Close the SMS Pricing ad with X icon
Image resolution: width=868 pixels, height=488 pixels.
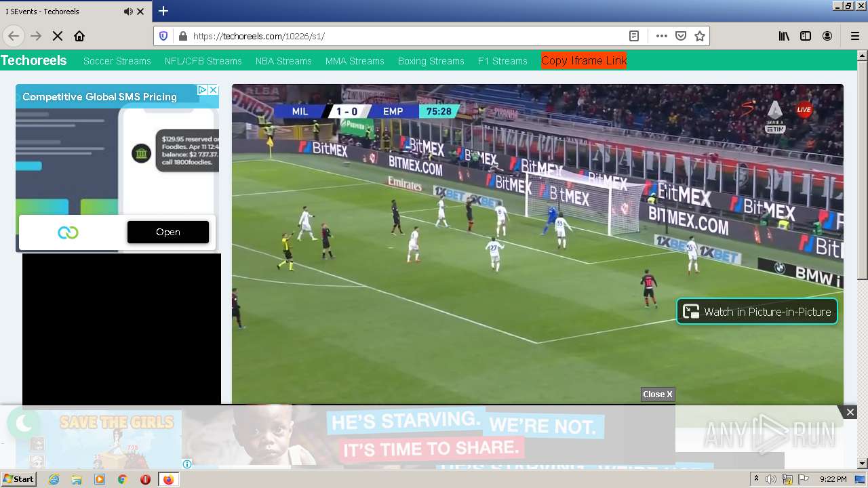tap(213, 89)
